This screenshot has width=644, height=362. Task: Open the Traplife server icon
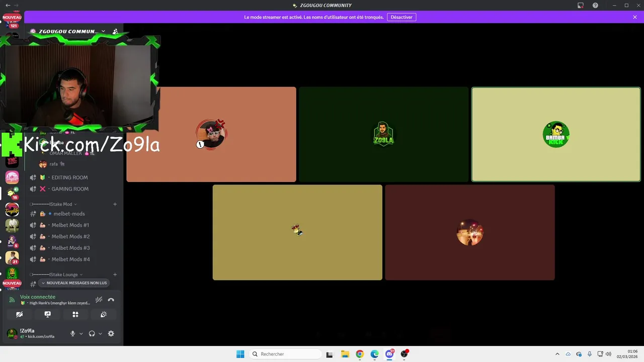(x=12, y=209)
